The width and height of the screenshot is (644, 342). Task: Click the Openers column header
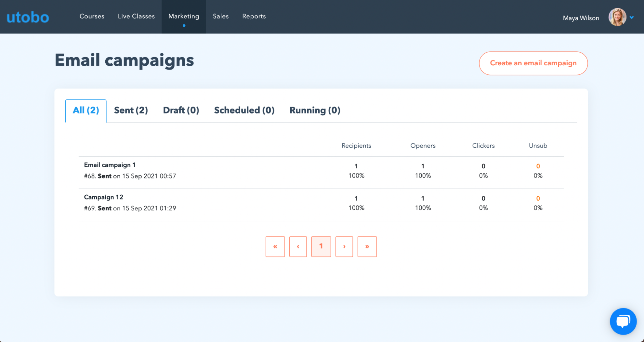pos(423,146)
